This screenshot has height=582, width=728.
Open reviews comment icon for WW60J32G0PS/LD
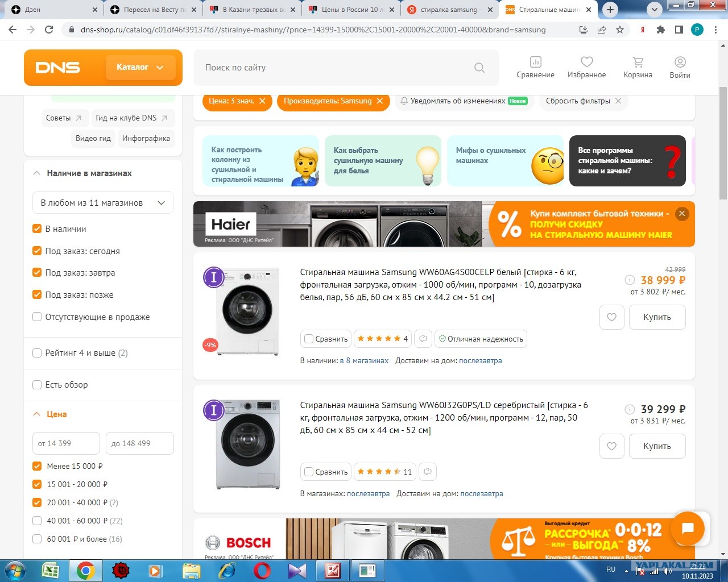tap(428, 472)
